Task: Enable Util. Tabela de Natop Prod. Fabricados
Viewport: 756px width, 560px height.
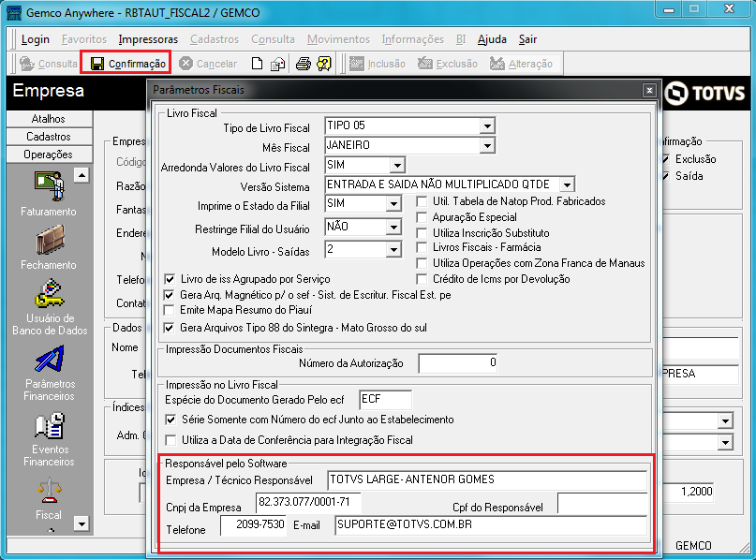Action: (422, 201)
